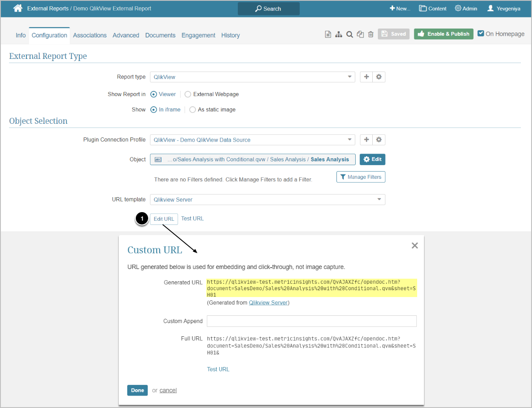
Task: Open the Yevgeniya user menu
Action: (x=504, y=9)
